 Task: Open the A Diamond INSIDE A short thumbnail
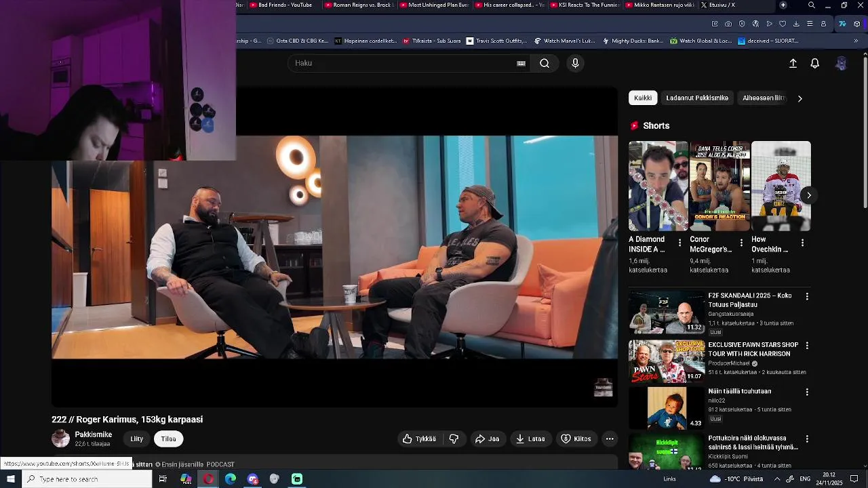pyautogui.click(x=658, y=186)
